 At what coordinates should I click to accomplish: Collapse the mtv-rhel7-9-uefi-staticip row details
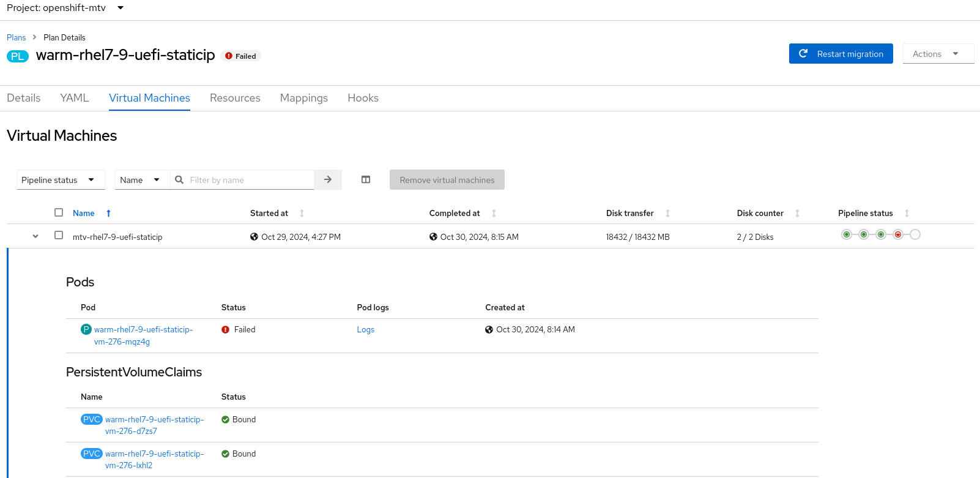pos(35,236)
